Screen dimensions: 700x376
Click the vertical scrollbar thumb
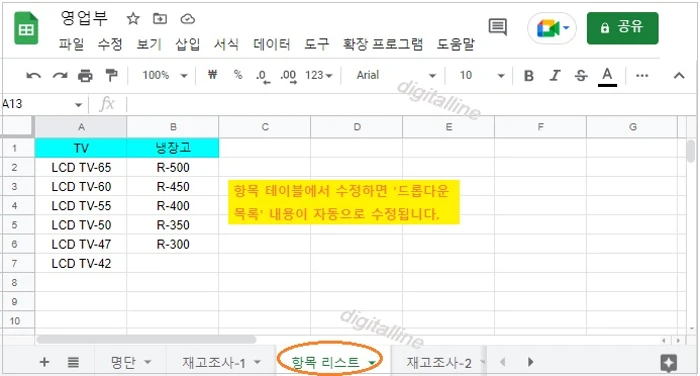pyautogui.click(x=691, y=151)
